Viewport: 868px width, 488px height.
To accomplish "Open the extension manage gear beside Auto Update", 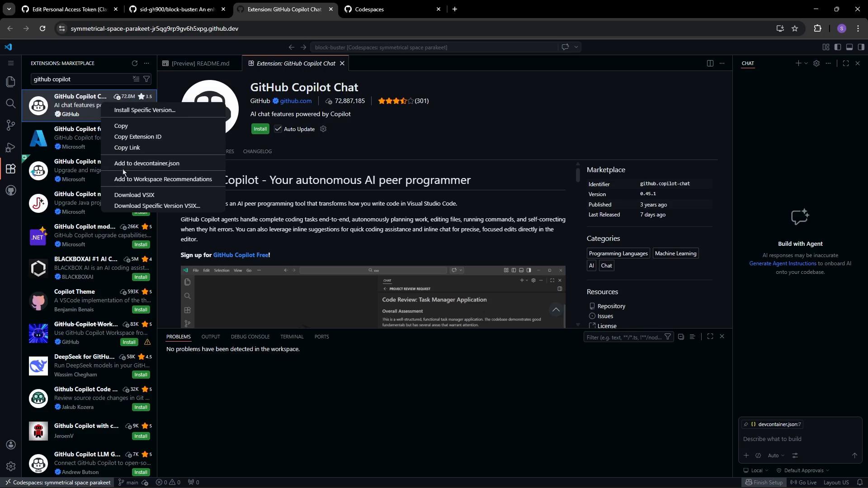I will pos(323,129).
